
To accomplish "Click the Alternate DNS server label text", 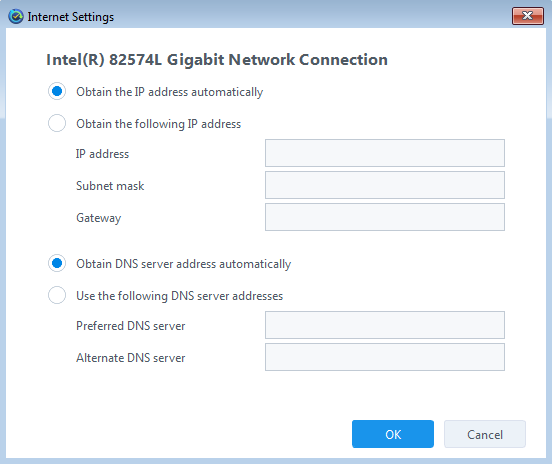I will coord(131,358).
